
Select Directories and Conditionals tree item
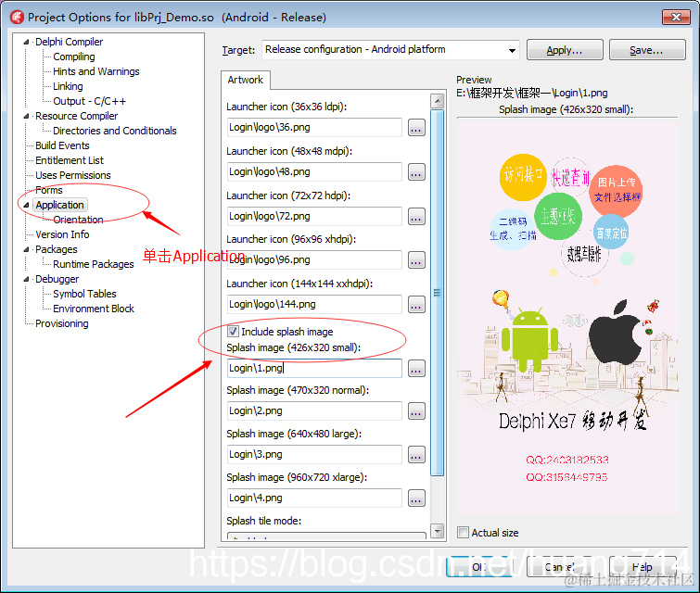coord(115,131)
